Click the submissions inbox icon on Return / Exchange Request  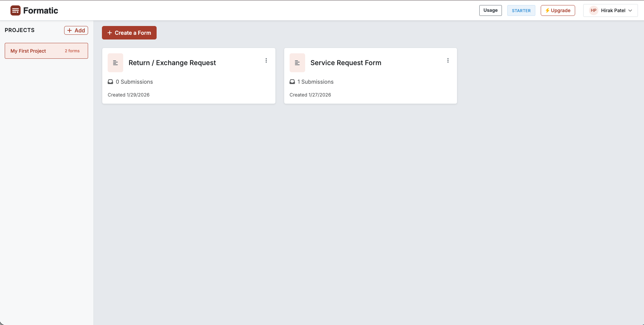[x=110, y=81]
